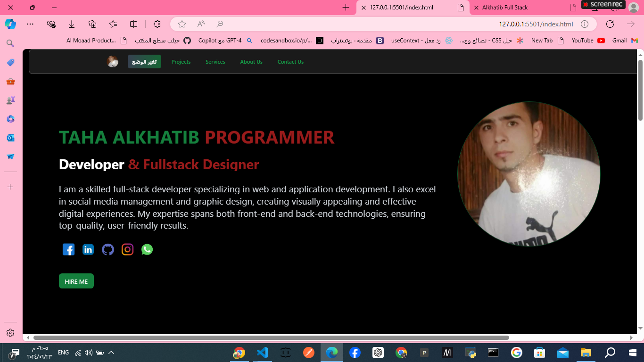
Task: Open browser settings and more menu
Action: pos(30,24)
